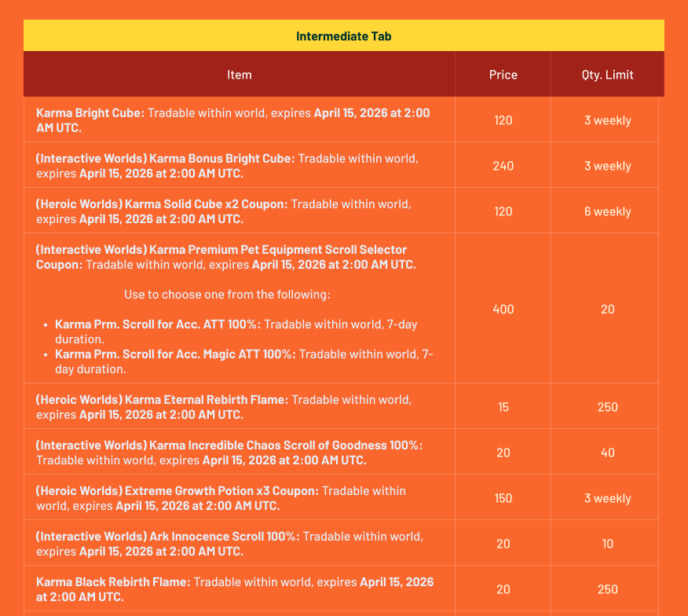Click the Intermediate Tab header
688x616 pixels.
pos(343,36)
